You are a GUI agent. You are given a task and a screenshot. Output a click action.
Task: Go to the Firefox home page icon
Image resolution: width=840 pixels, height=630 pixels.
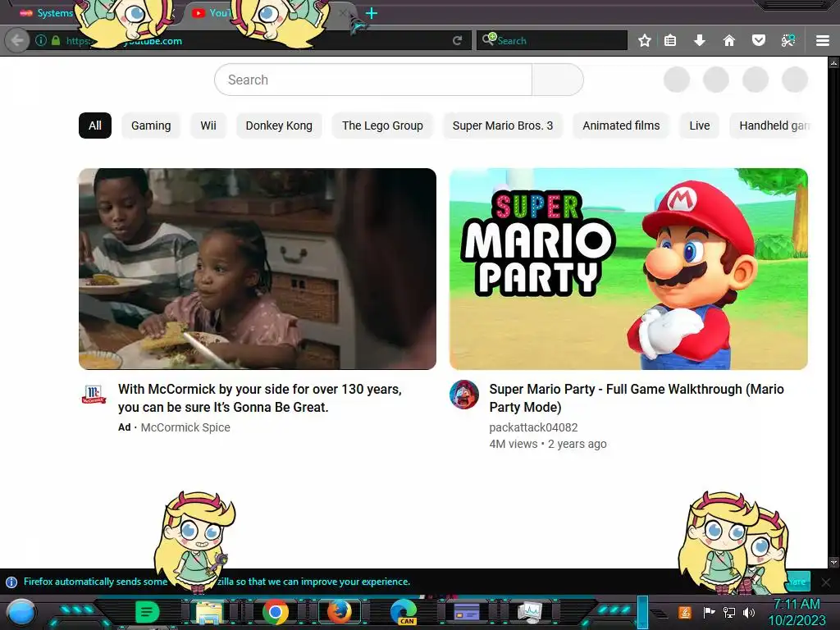(x=729, y=40)
